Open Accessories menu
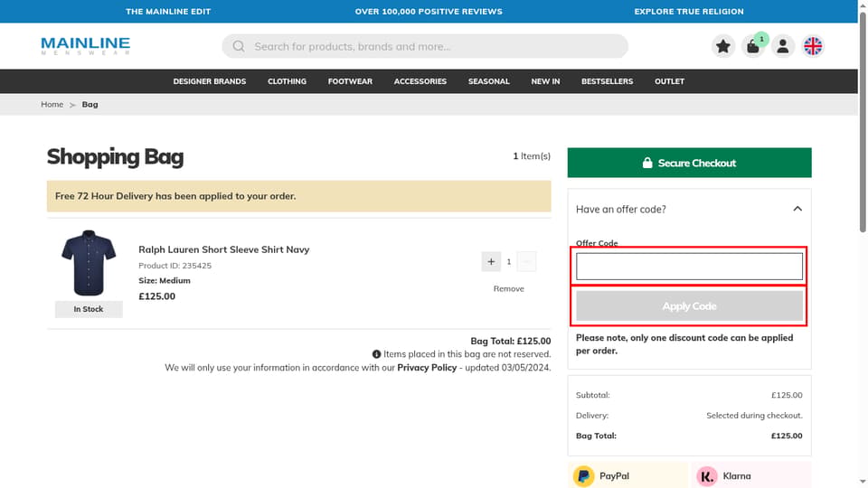868x488 pixels. [420, 81]
